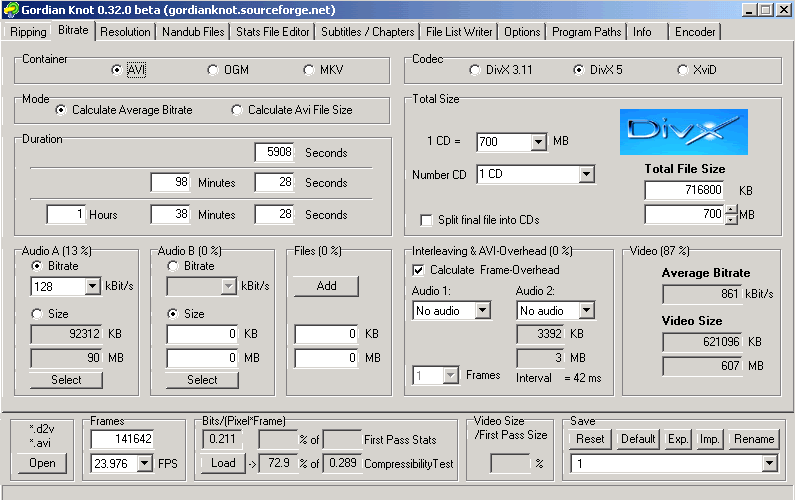Image resolution: width=795 pixels, height=500 pixels.
Task: Open the 1 CD size dropdown showing 700
Action: click(538, 142)
